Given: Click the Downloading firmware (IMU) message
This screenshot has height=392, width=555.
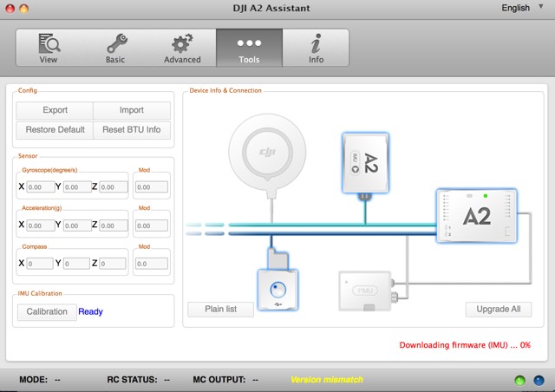Looking at the screenshot, I should (465, 345).
